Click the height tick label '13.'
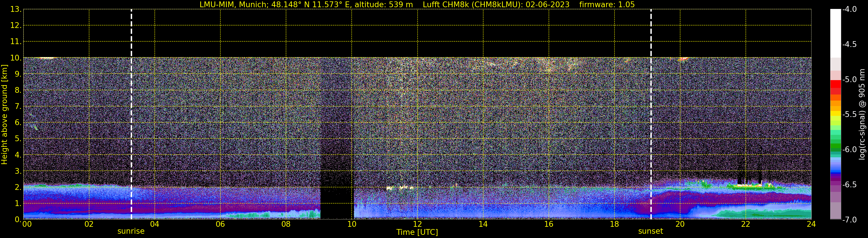Image resolution: width=868 pixels, height=238 pixels. click(x=16, y=10)
